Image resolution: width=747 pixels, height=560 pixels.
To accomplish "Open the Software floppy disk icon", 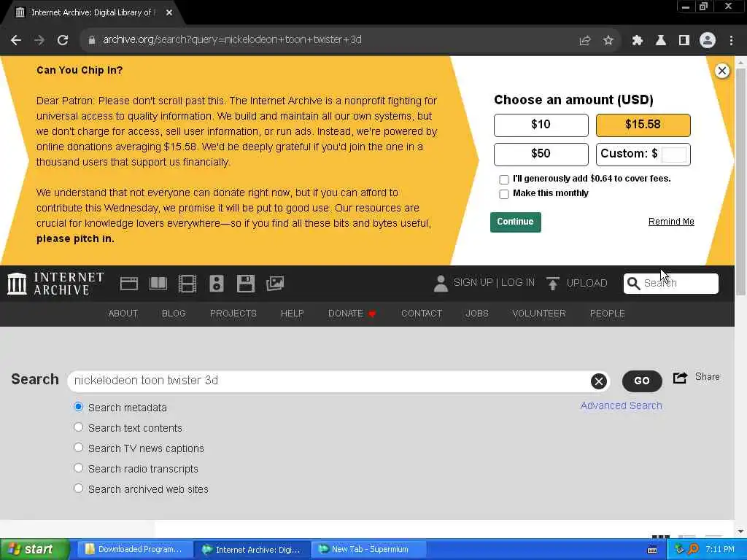I will click(x=246, y=284).
